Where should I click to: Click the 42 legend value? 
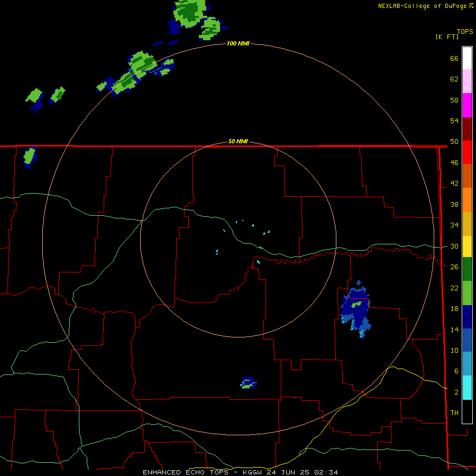[454, 184]
